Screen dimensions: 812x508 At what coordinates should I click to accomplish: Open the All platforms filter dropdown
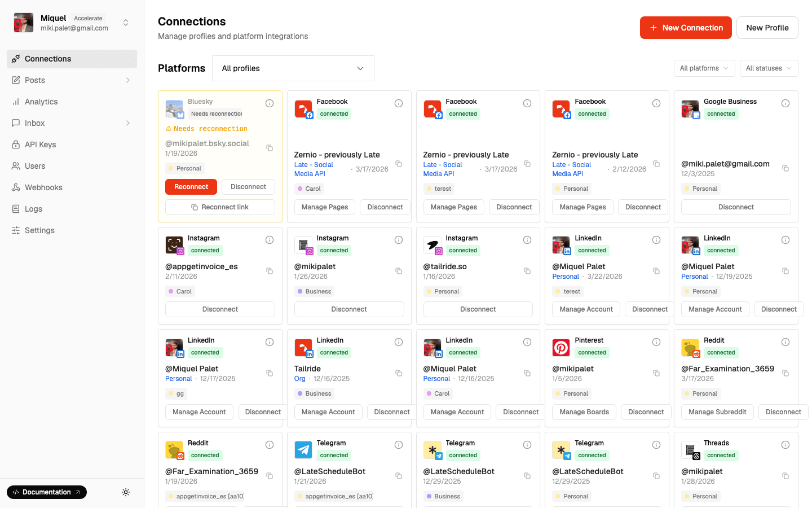click(x=704, y=68)
